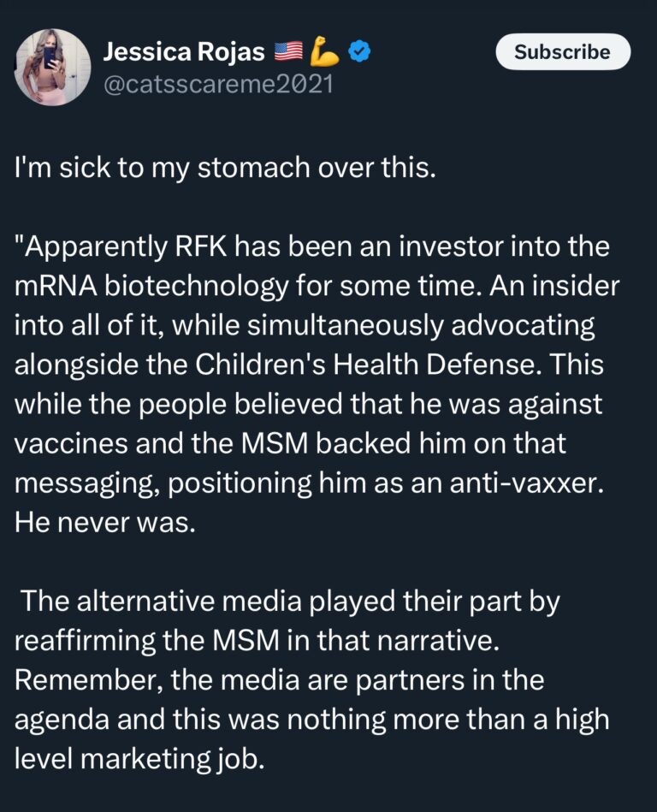Open the Jessica Rojas display name link
The height and width of the screenshot is (812, 657).
[x=184, y=51]
